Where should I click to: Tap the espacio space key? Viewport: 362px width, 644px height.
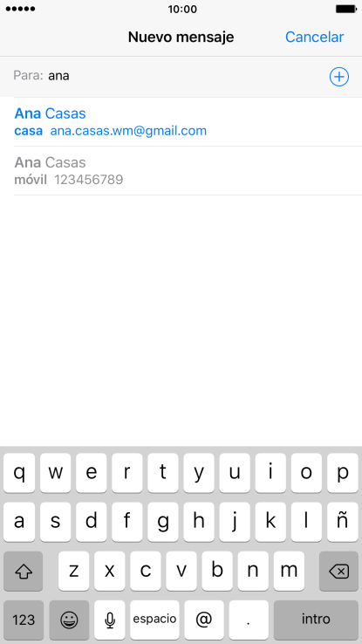(154, 620)
